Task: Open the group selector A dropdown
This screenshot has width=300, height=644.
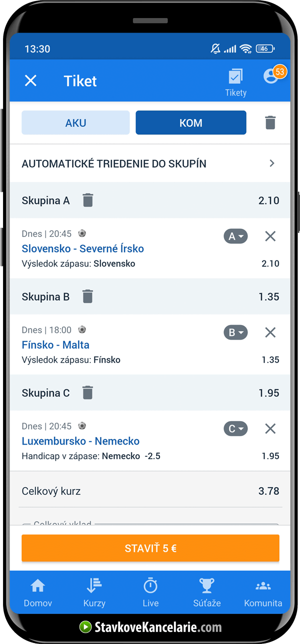Action: [x=235, y=236]
